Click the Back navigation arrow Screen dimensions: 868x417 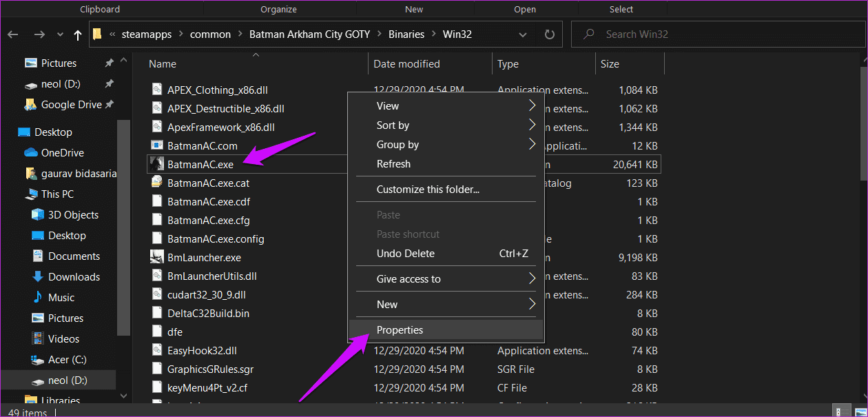pyautogui.click(x=13, y=34)
